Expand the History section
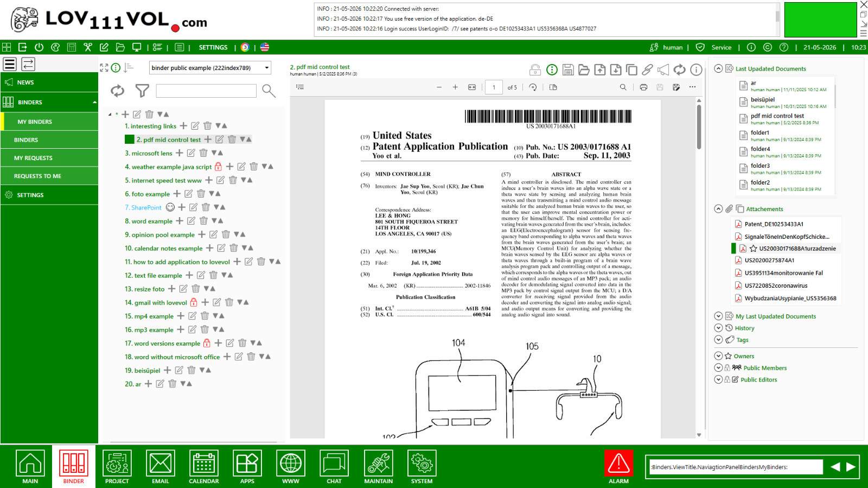Screen dimensions: 868x488 (x=718, y=328)
